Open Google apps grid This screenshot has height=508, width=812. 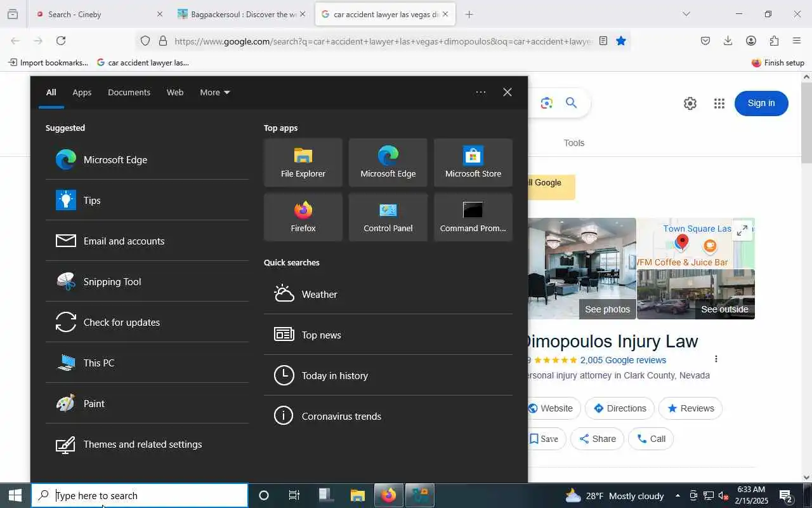[719, 104]
